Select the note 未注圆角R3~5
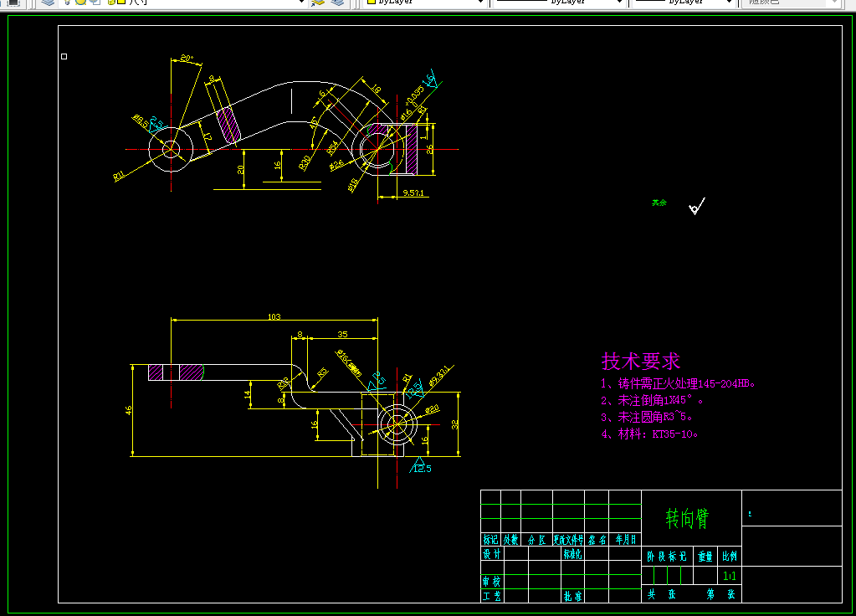 click(x=647, y=417)
